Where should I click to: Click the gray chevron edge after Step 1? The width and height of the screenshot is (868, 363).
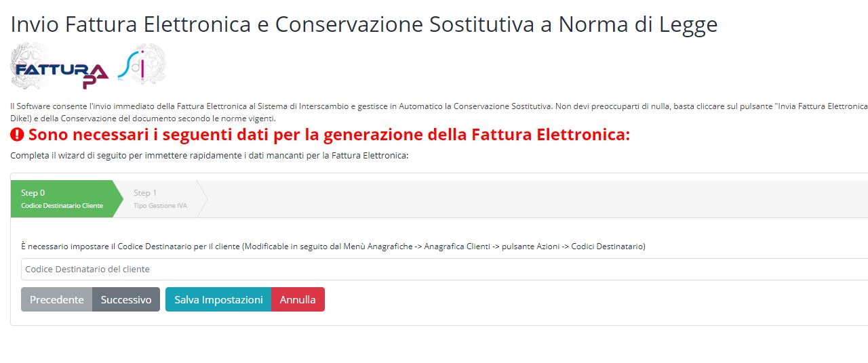point(202,198)
